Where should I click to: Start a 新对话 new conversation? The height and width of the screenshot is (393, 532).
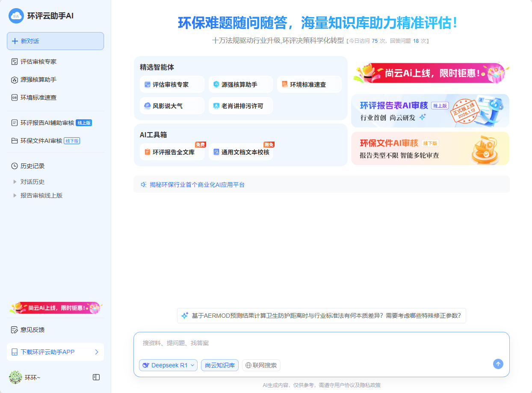[55, 41]
